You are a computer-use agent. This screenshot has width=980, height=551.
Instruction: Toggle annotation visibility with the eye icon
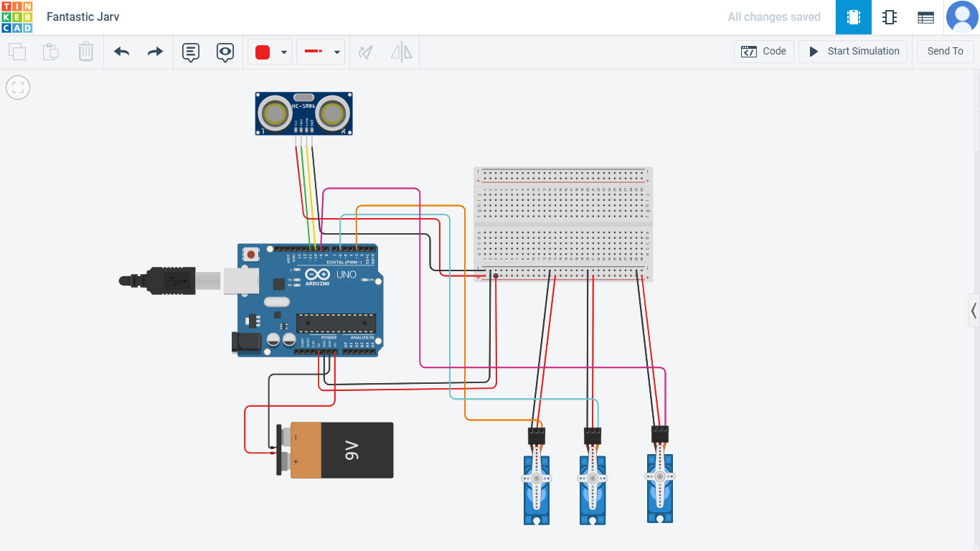225,52
